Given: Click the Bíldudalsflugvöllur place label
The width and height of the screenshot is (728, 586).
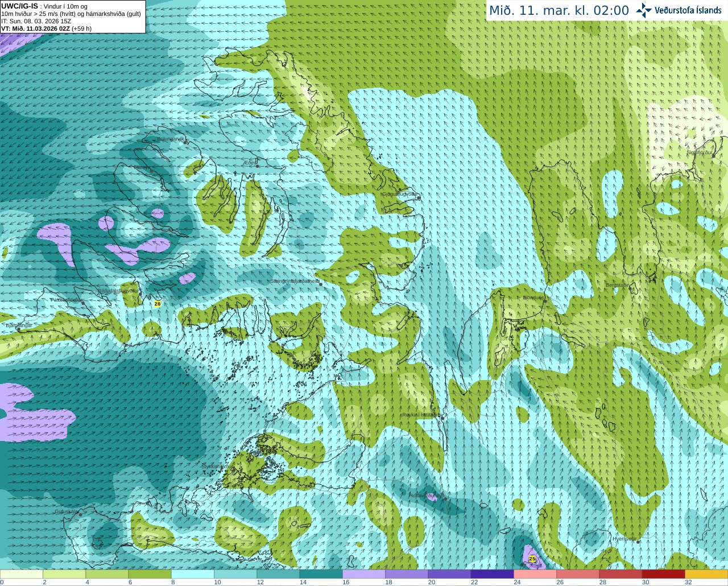Looking at the screenshot, I should 118,290.
